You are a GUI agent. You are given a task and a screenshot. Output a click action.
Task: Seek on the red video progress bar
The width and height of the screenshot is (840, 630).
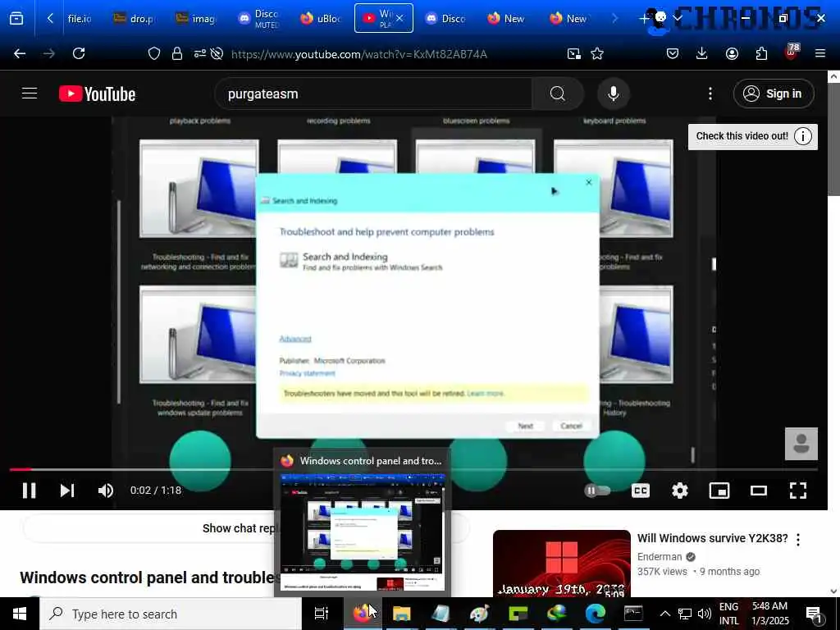(413, 469)
